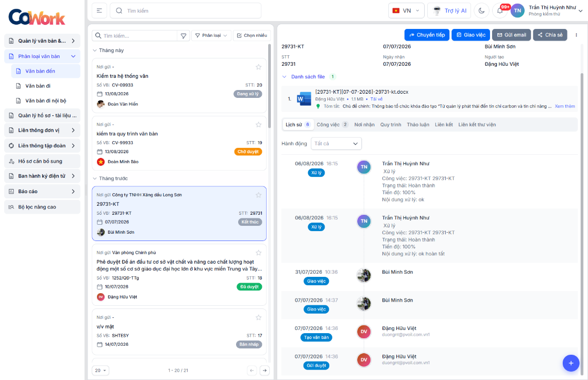Go to previous page arrow

[x=252, y=370]
